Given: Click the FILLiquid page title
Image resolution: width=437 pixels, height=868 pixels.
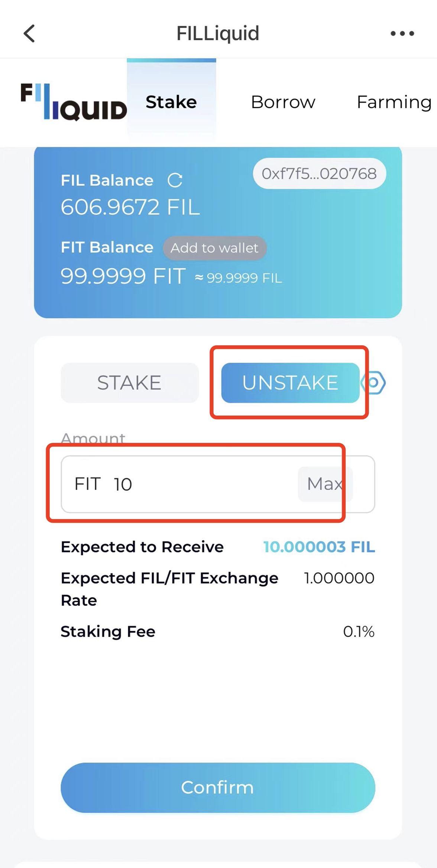Looking at the screenshot, I should tap(218, 33).
